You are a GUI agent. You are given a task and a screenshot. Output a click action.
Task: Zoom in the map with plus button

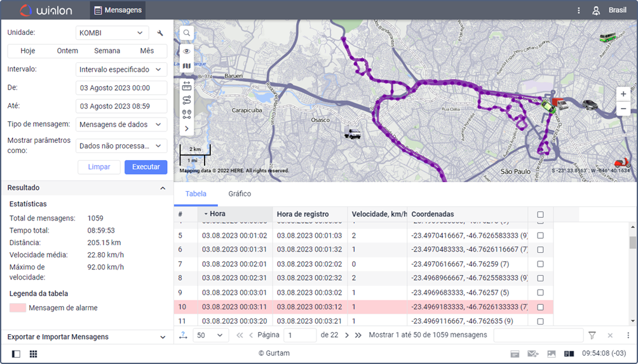[x=623, y=94]
